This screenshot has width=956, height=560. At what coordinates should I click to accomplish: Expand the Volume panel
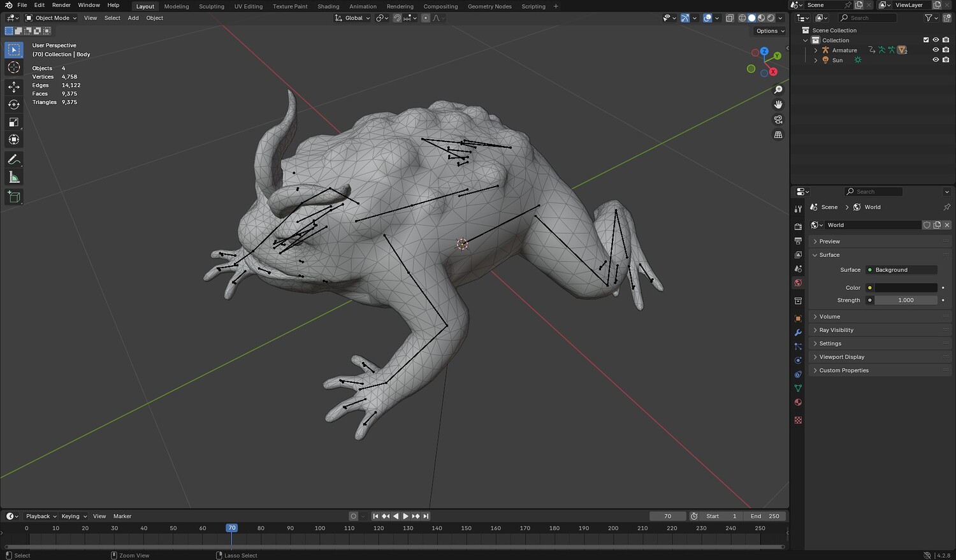[x=829, y=317]
